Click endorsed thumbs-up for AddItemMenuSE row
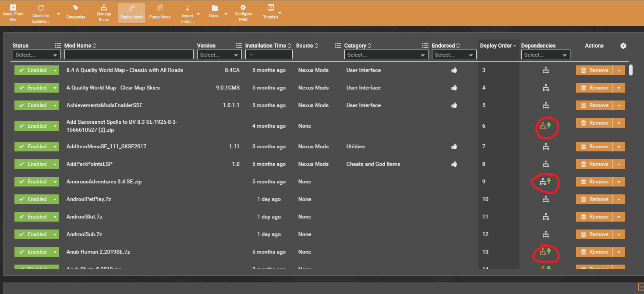The height and width of the screenshot is (294, 644). 454,147
